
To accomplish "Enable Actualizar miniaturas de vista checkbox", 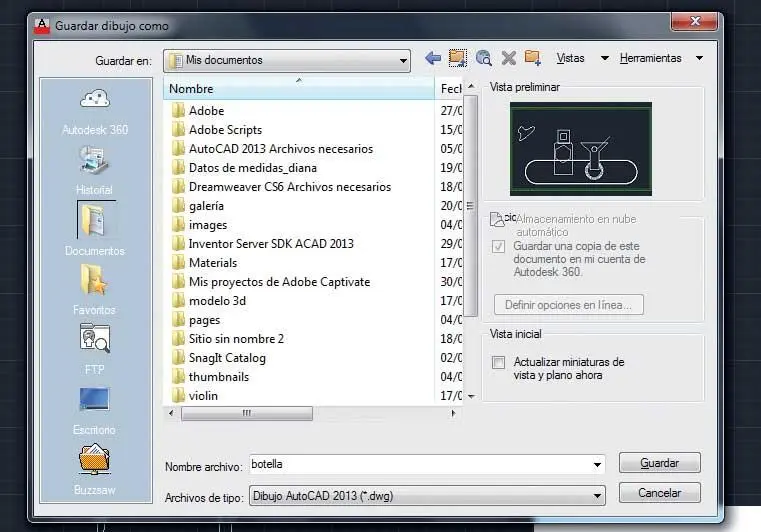I will [498, 362].
